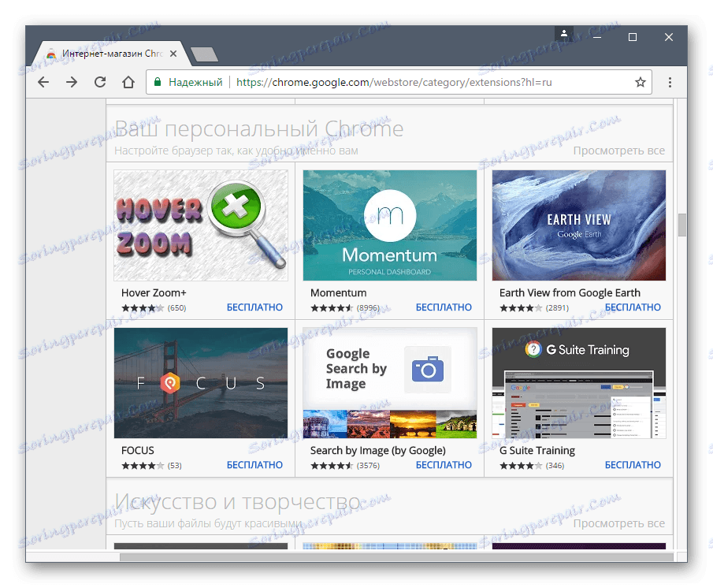Viewport: 713px width, 588px height.
Task: Go back to the previous page
Action: (x=43, y=82)
